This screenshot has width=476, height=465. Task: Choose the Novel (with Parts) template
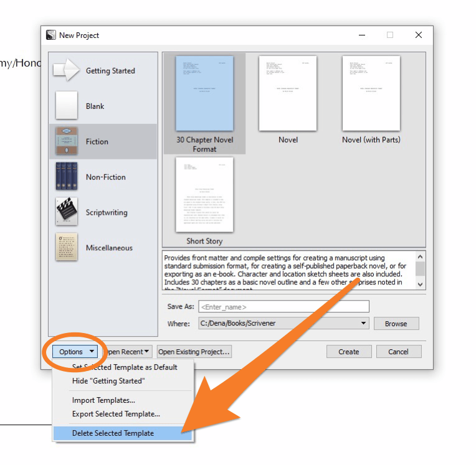click(371, 93)
